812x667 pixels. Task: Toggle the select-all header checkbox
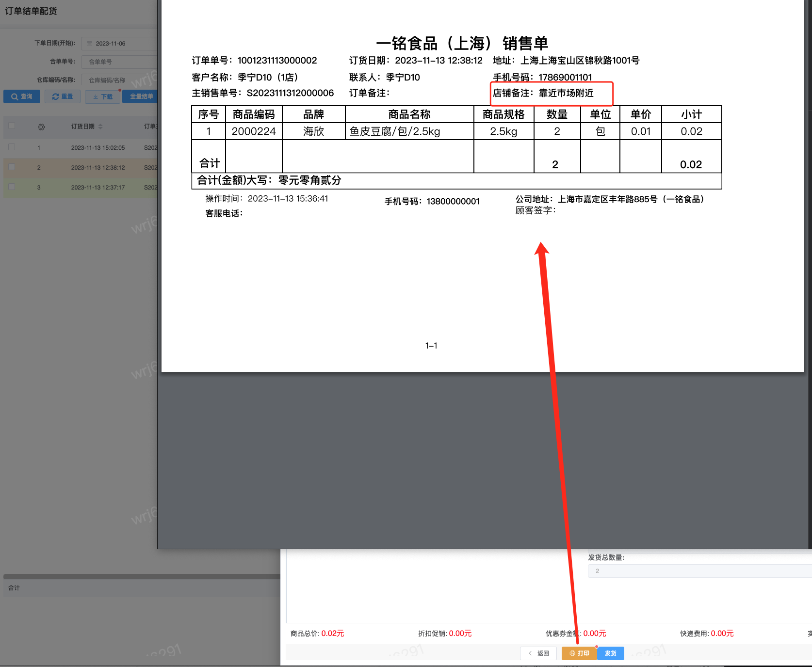coord(12,126)
